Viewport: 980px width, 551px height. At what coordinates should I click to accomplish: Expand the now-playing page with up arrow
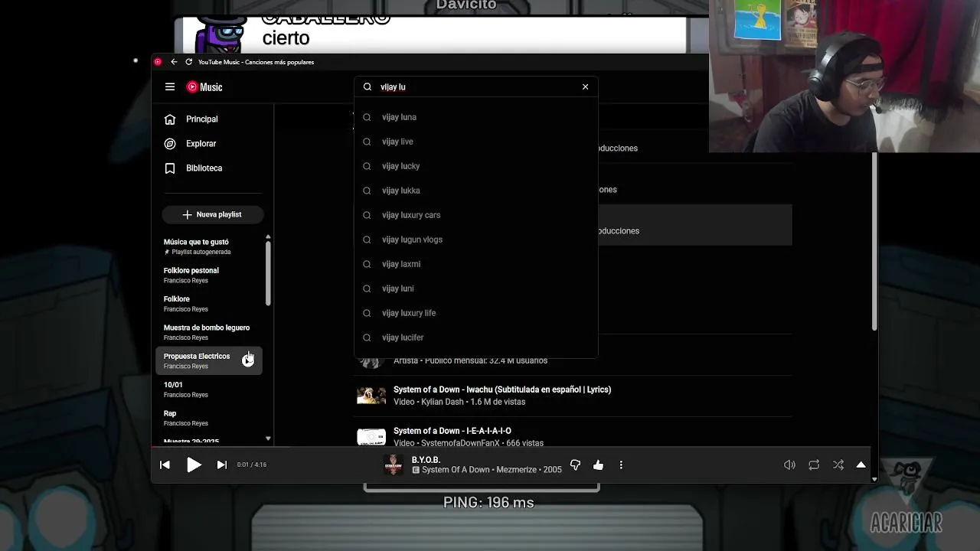(x=861, y=465)
